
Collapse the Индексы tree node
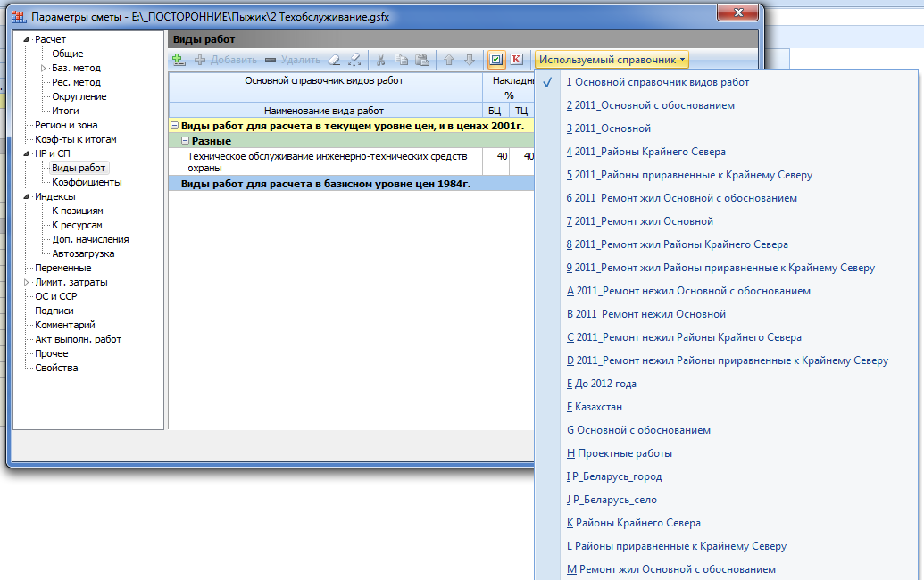pyautogui.click(x=26, y=196)
